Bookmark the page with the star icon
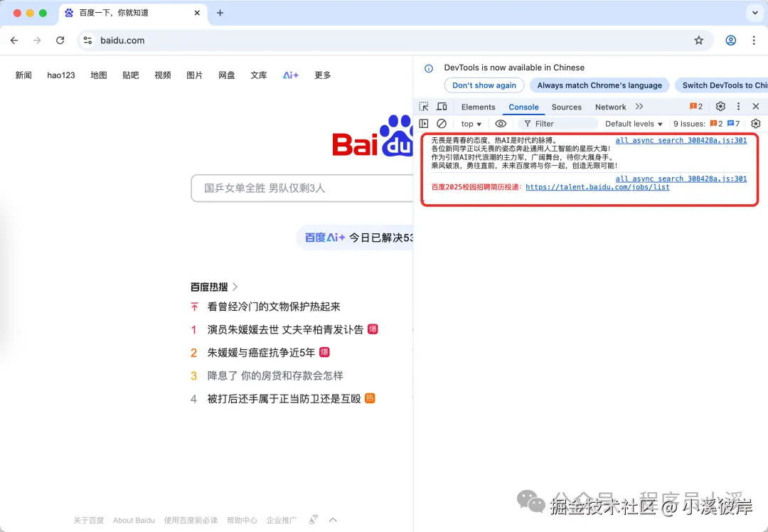This screenshot has height=532, width=768. [x=699, y=41]
